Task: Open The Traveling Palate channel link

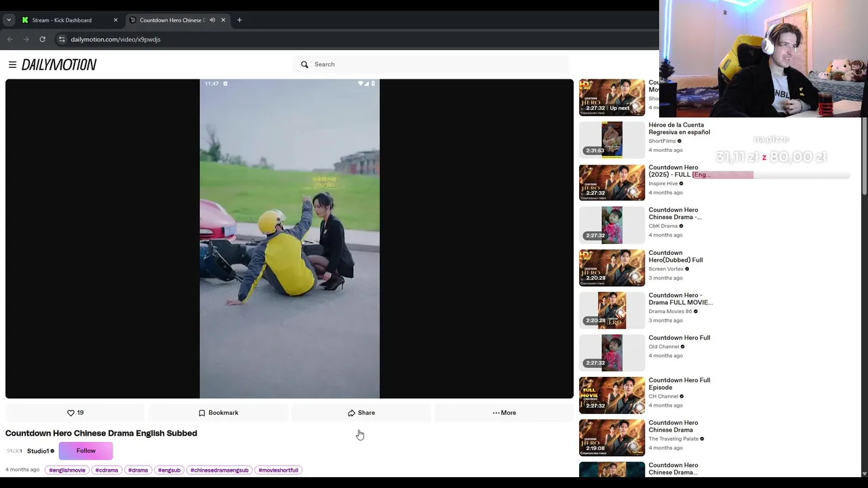Action: 673,439
